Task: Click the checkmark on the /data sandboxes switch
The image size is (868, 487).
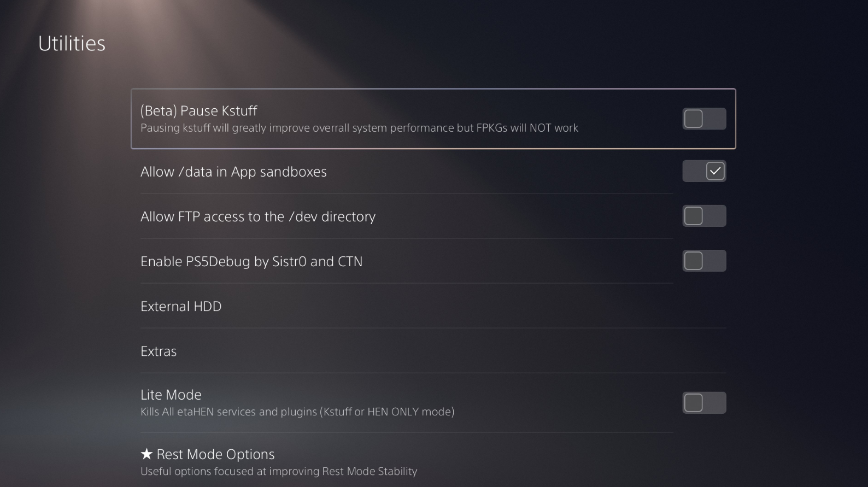Action: click(715, 171)
